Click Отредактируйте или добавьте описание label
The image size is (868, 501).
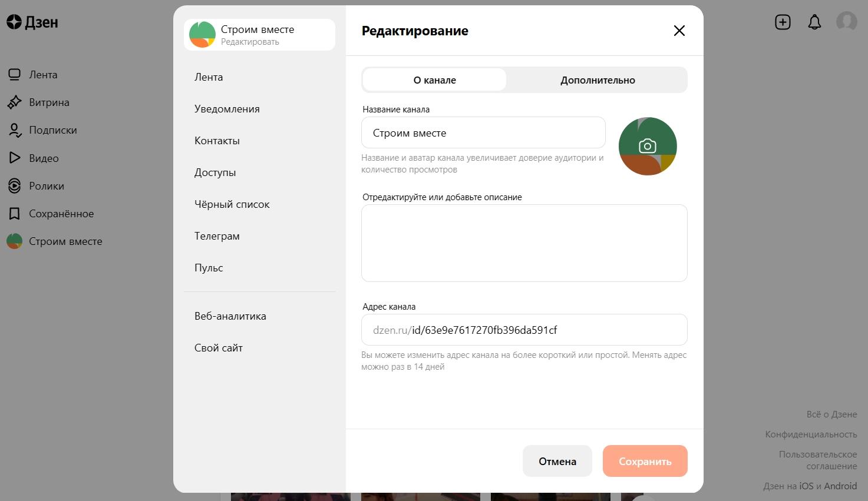[442, 197]
